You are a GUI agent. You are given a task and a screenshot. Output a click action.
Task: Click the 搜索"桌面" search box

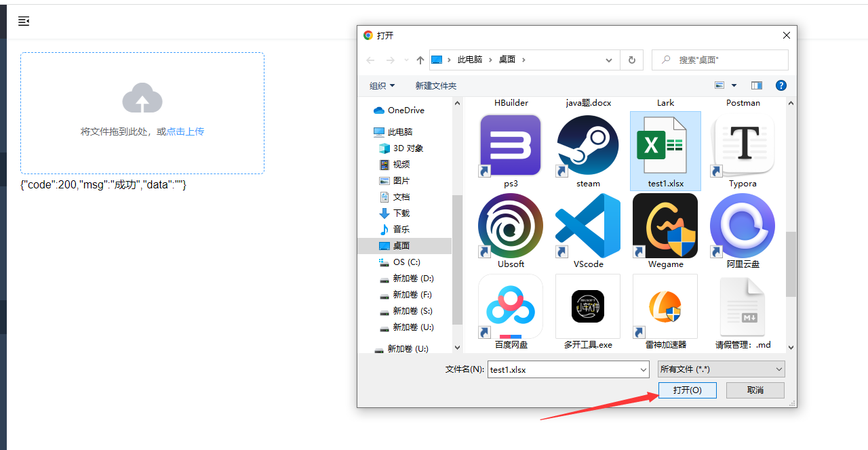(720, 60)
